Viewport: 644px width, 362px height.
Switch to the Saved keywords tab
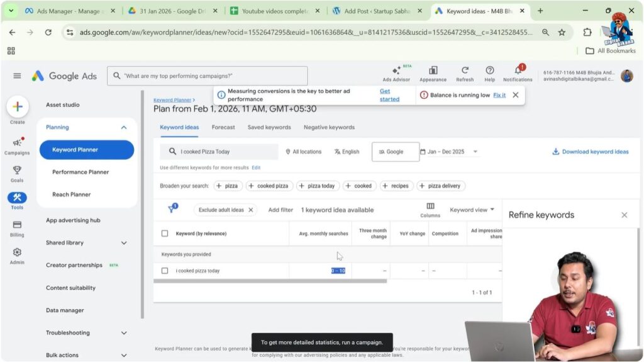pos(269,128)
